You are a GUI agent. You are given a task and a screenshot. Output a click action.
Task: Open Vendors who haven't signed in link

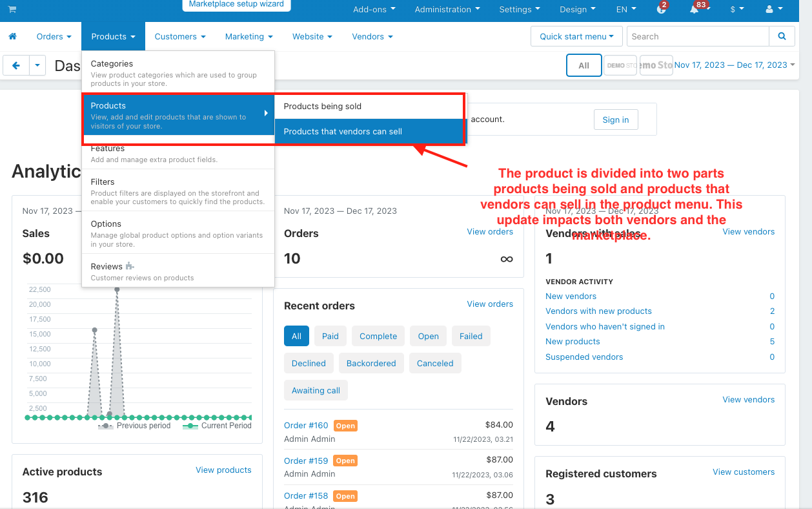click(x=605, y=326)
